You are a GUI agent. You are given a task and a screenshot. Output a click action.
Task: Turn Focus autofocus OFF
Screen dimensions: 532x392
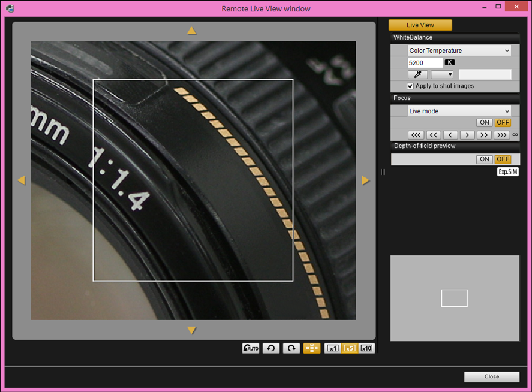[x=503, y=122]
